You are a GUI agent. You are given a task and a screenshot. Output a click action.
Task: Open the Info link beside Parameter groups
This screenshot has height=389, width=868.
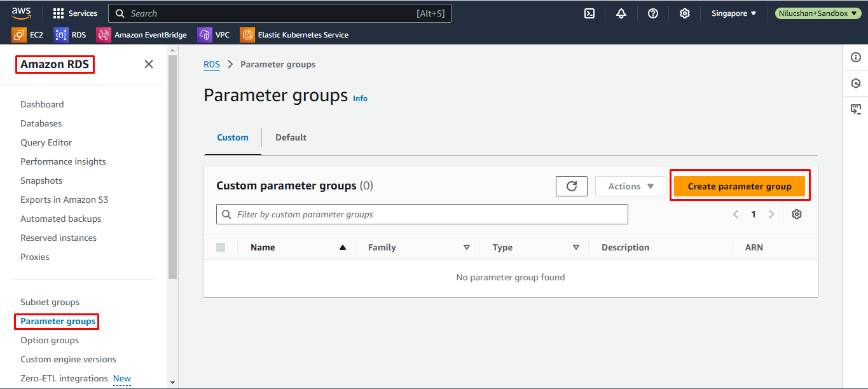[x=360, y=99]
